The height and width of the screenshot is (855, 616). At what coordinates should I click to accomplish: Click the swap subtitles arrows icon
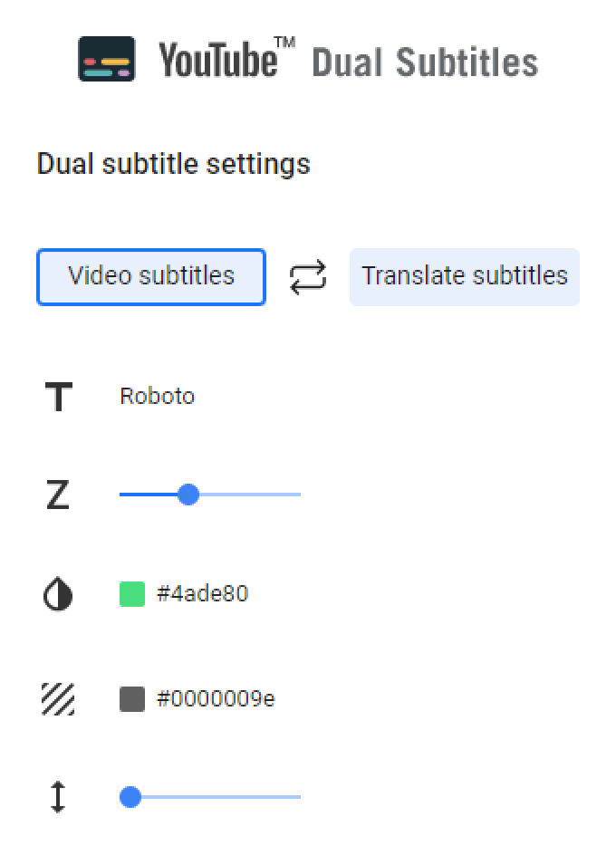[307, 276]
